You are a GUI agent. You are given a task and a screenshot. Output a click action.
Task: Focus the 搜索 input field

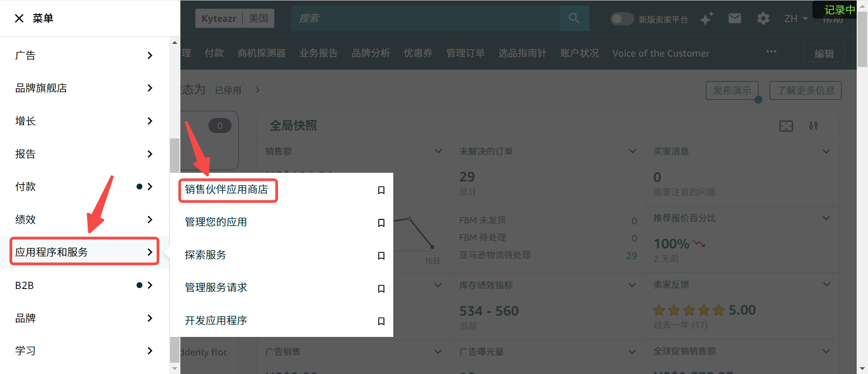point(425,18)
